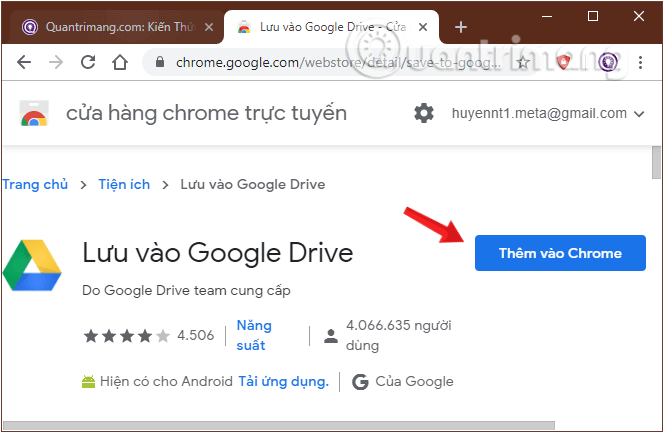
Task: Click the 4.066.635 người dùng text
Action: [398, 335]
